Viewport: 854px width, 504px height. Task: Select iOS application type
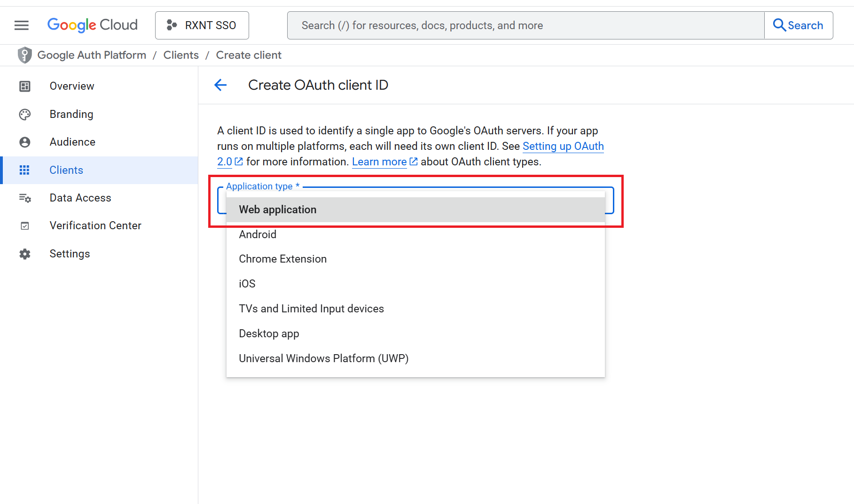click(247, 284)
